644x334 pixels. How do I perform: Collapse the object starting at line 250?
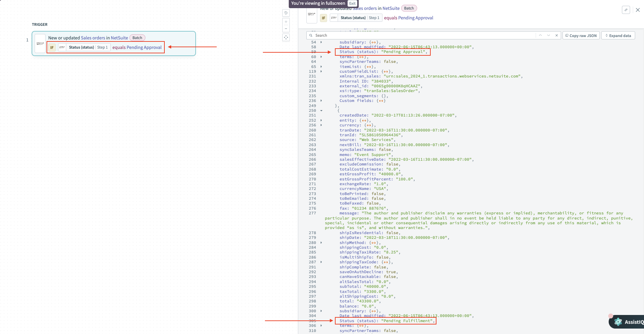321,111
